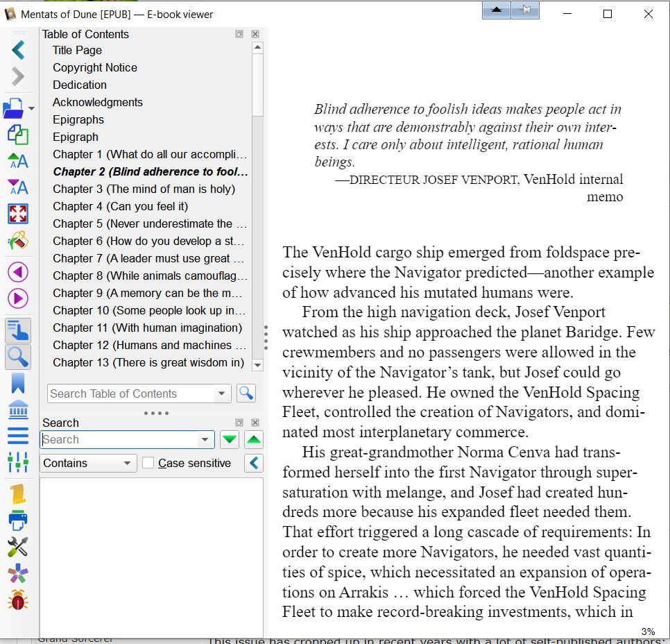The width and height of the screenshot is (670, 644).
Task: Enable the Case sensitive checkbox
Action: click(148, 463)
